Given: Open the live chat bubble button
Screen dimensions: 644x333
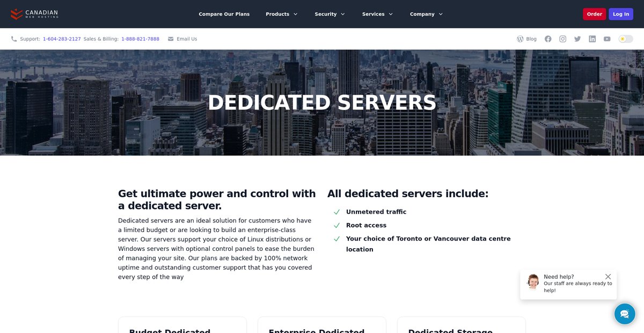Looking at the screenshot, I should click(625, 314).
